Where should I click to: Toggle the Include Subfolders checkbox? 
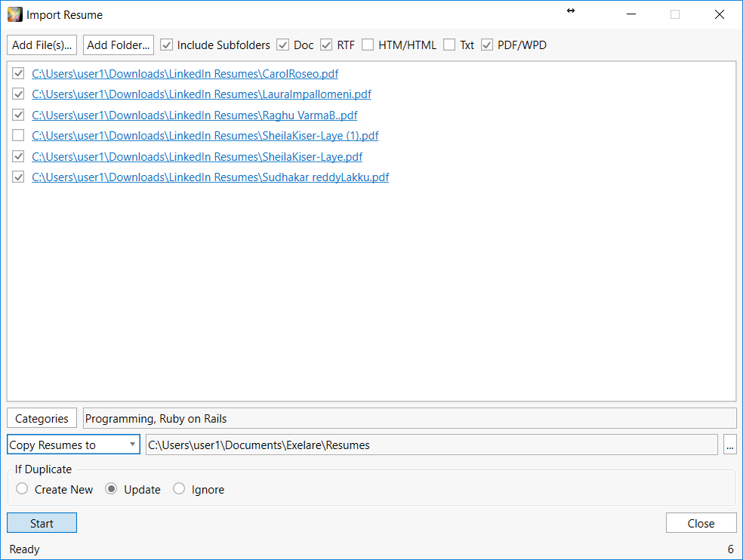tap(166, 45)
